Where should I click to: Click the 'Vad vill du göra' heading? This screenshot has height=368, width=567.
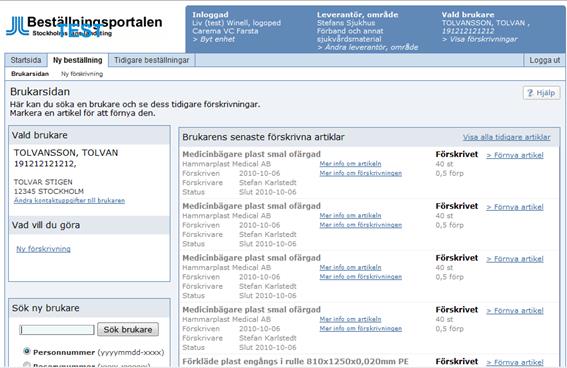pos(46,225)
